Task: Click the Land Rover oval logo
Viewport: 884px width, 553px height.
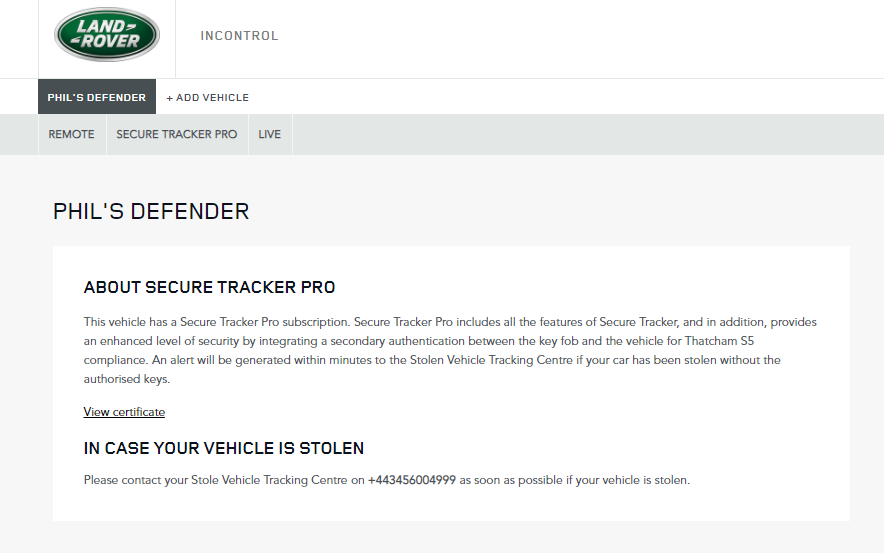Action: (107, 34)
